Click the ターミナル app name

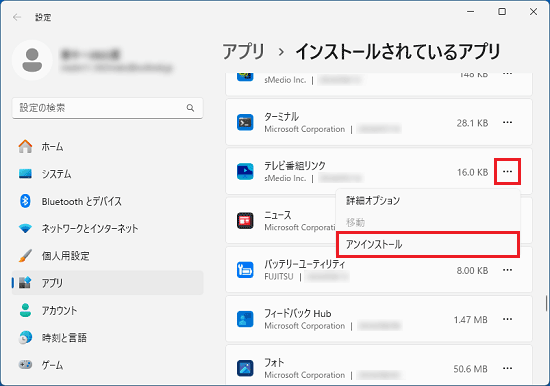281,117
